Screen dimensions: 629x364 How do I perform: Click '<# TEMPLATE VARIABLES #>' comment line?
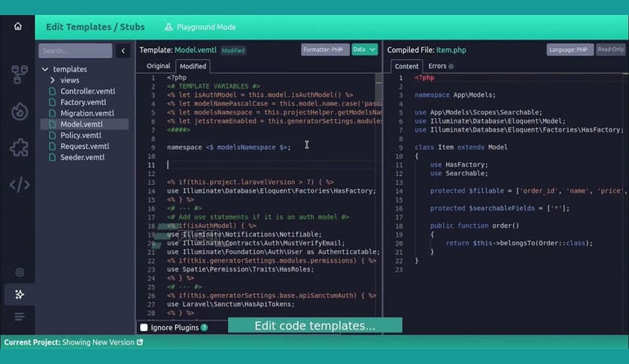[x=214, y=86]
